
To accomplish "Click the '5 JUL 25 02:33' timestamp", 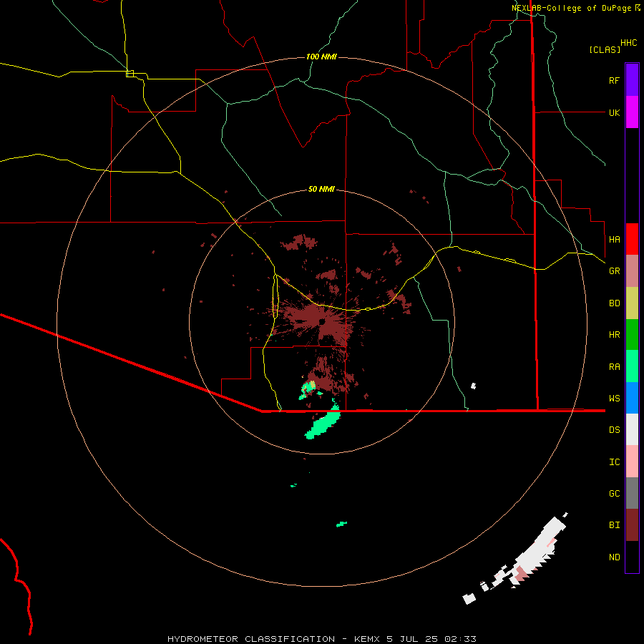I will (431, 639).
